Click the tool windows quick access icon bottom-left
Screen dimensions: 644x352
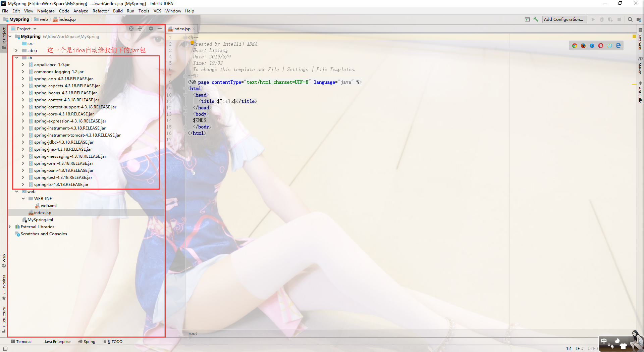pyautogui.click(x=5, y=348)
